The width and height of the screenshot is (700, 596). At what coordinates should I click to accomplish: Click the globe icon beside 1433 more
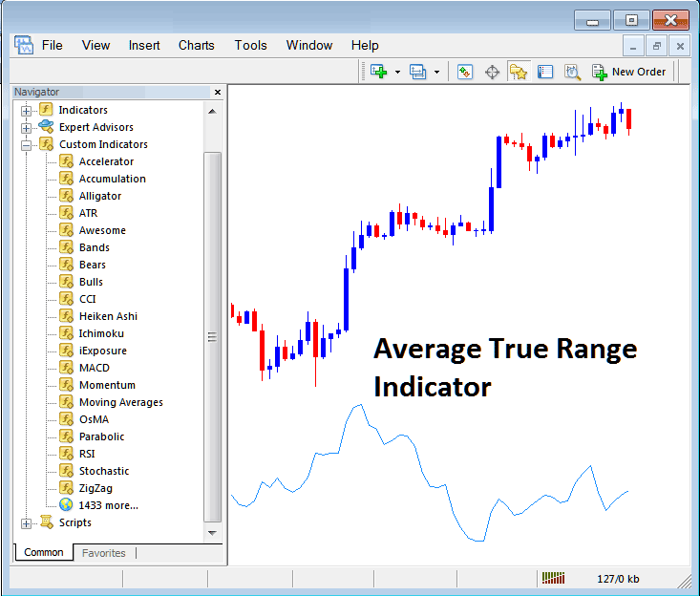click(66, 505)
